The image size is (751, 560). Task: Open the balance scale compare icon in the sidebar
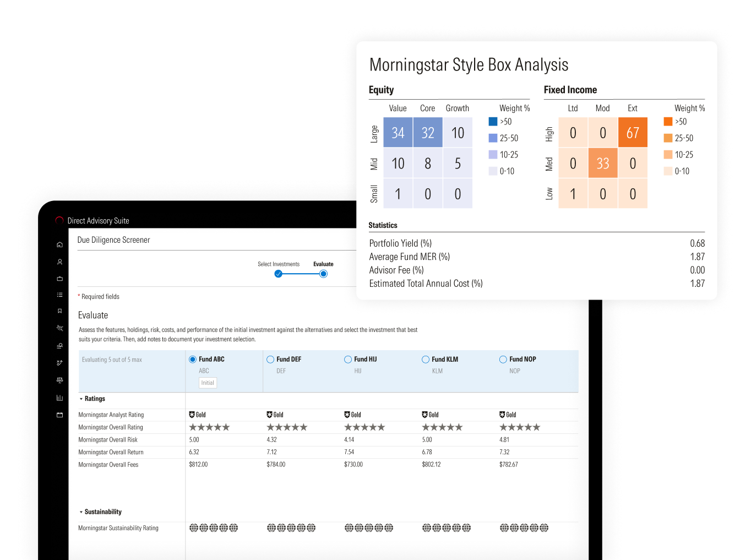point(59,380)
